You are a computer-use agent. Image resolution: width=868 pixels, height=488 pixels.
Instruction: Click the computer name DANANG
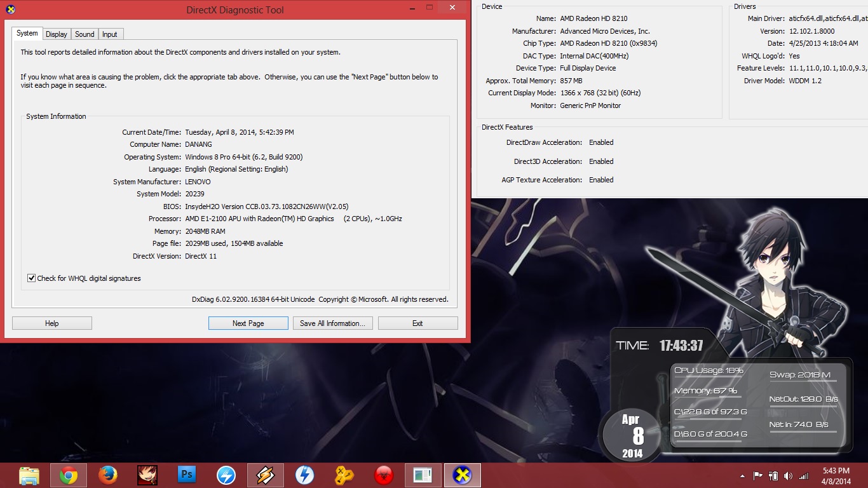pos(199,144)
